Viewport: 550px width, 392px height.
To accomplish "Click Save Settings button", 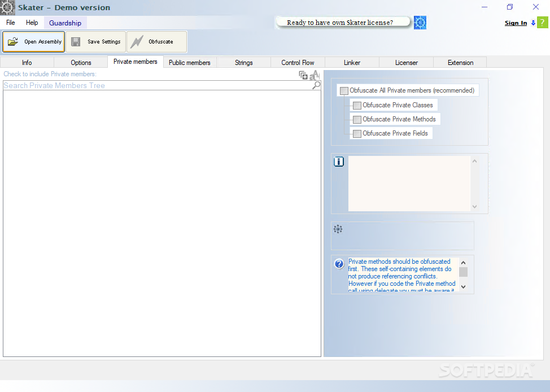I will point(96,41).
